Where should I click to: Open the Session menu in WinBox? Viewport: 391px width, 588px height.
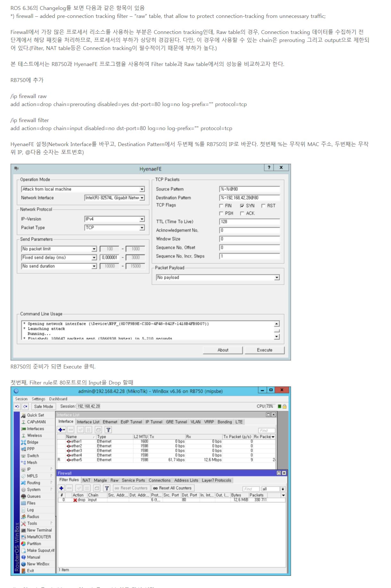tap(21, 399)
